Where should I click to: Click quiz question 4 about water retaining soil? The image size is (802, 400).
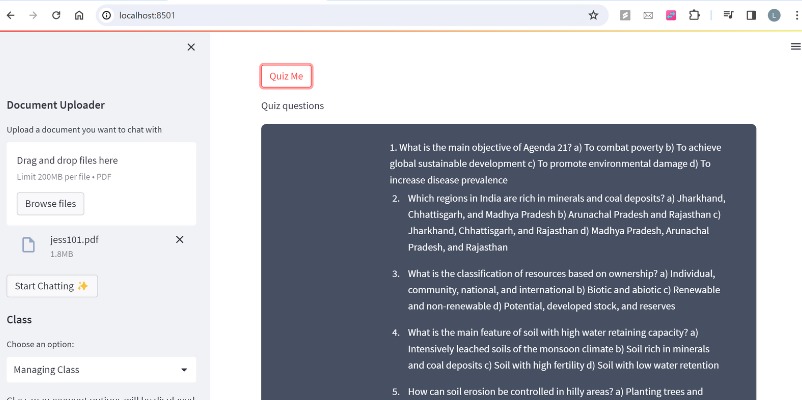[x=563, y=349]
